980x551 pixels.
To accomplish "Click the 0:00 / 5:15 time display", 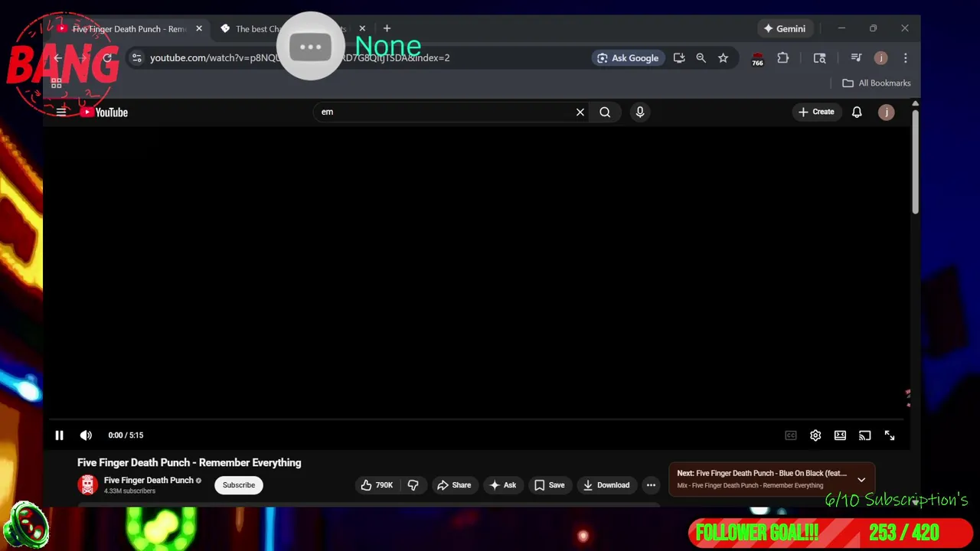I will (x=126, y=435).
